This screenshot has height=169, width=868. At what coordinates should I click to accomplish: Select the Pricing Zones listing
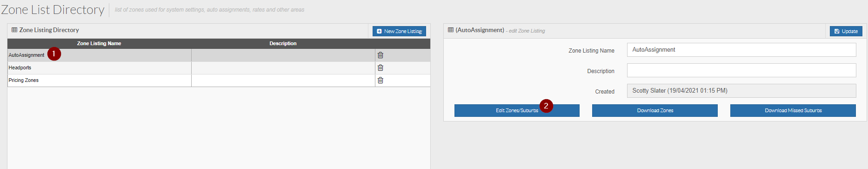219,80
